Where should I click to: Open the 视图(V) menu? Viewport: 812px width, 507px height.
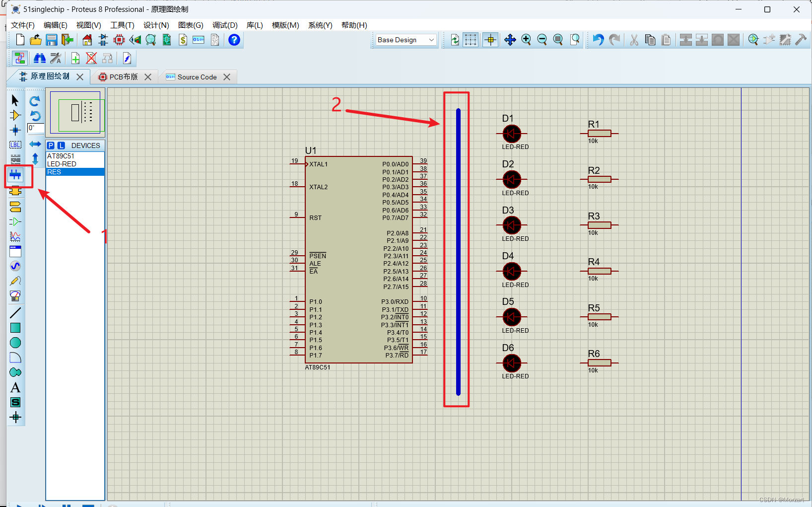tap(88, 25)
